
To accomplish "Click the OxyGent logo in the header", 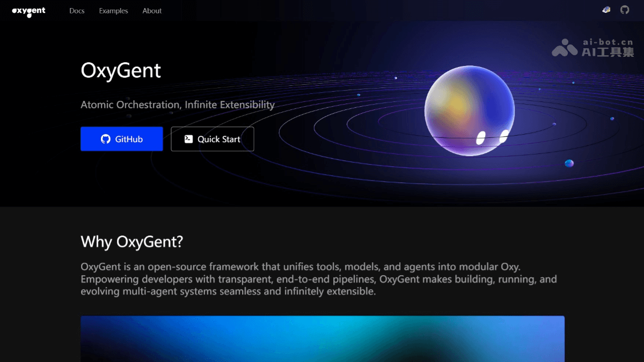I will (x=30, y=11).
